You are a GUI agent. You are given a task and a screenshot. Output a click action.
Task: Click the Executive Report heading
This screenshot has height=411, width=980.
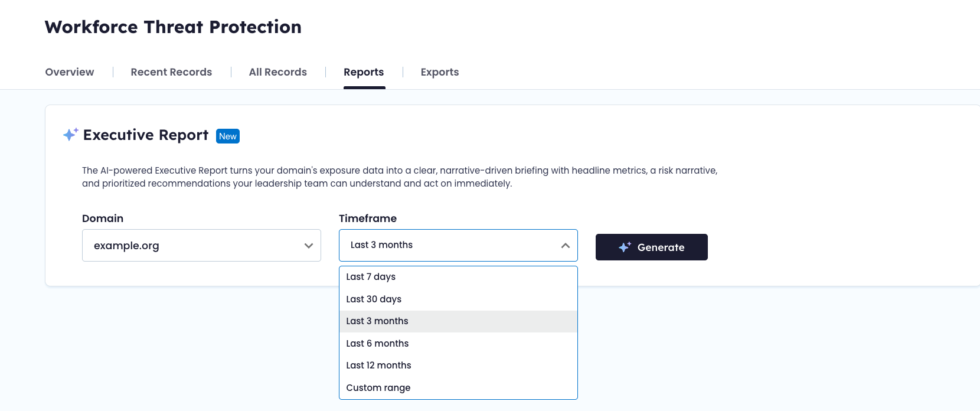(146, 135)
